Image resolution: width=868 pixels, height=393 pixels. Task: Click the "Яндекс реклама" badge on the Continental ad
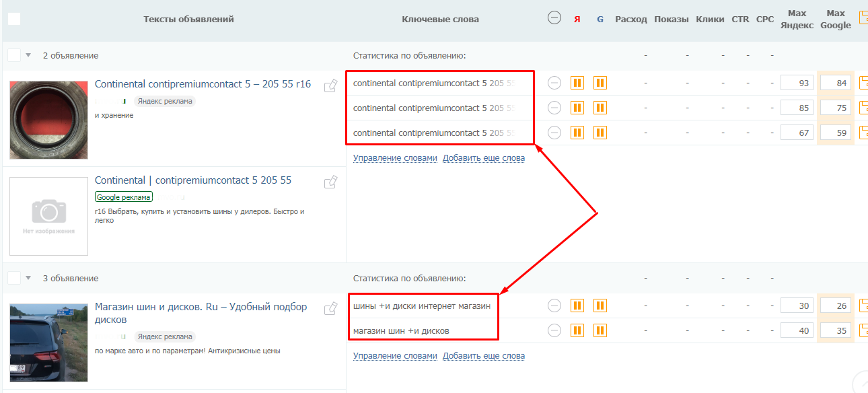point(164,101)
